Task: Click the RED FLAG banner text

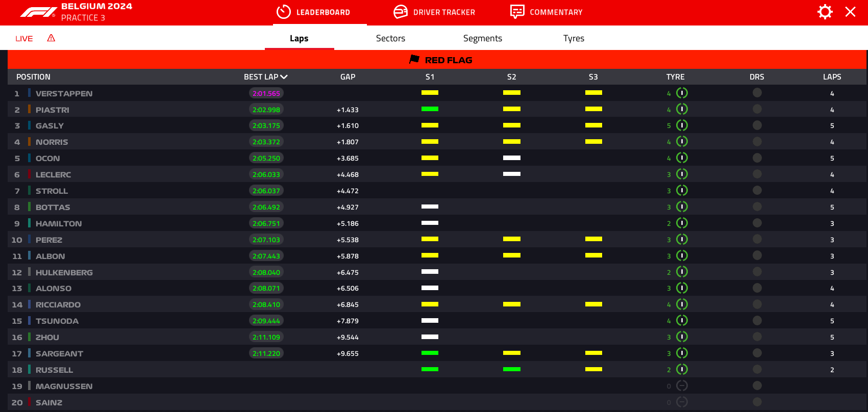Action: coord(449,60)
